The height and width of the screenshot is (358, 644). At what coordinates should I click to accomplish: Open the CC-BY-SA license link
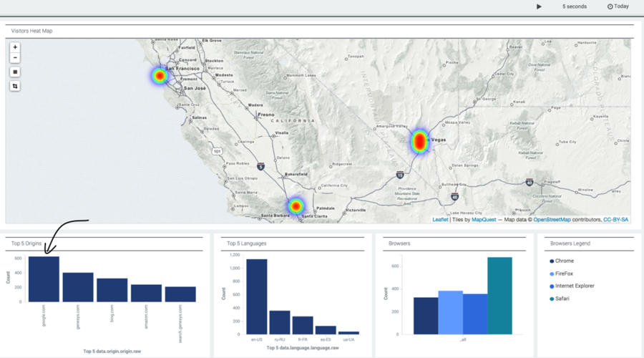(x=615, y=220)
